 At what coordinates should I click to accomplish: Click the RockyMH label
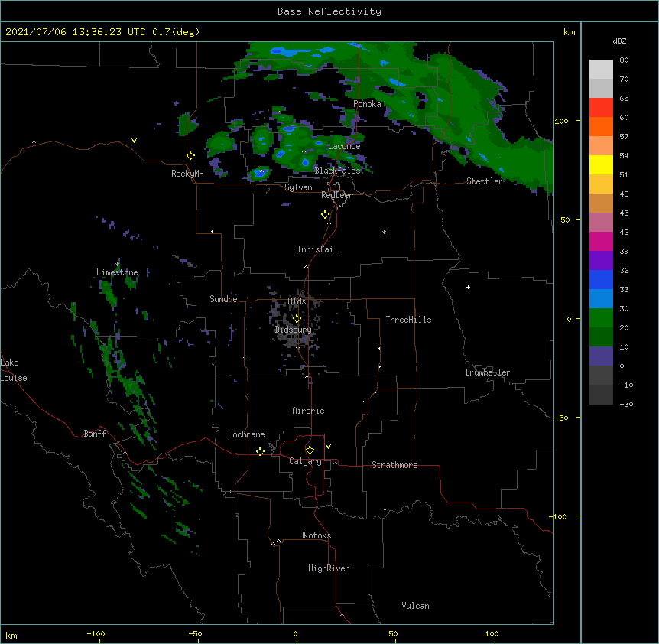tap(187, 174)
